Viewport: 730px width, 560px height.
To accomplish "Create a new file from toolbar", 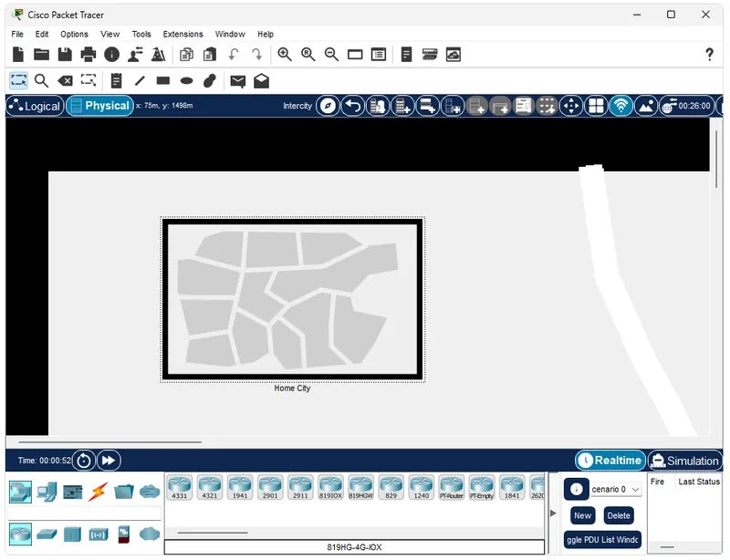I will (x=18, y=55).
